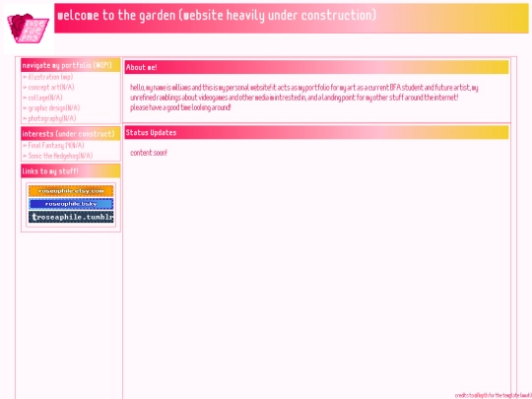Click the 'links to my stuff!' heading
Image resolution: width=532 pixels, height=399 pixels.
(x=50, y=171)
